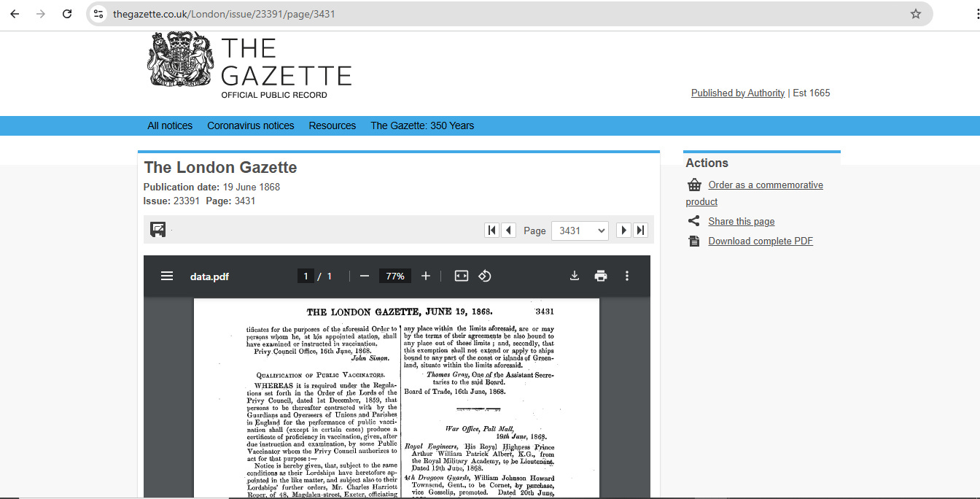Viewport: 980px width, 499px height.
Task: Jump to the first page of the issue
Action: pos(491,231)
